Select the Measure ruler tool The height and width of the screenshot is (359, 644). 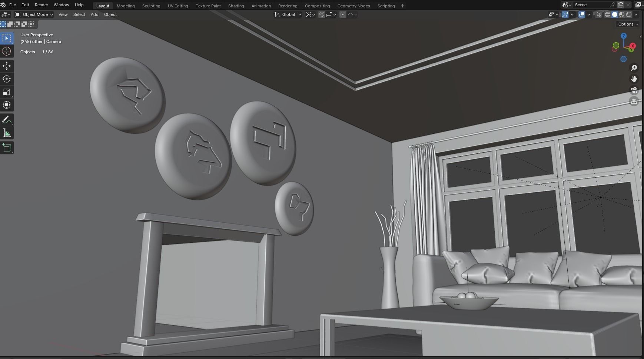tap(7, 133)
